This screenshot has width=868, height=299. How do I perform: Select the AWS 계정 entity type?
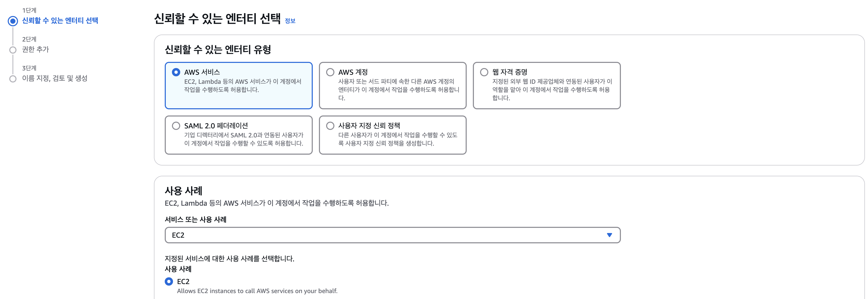pos(330,72)
